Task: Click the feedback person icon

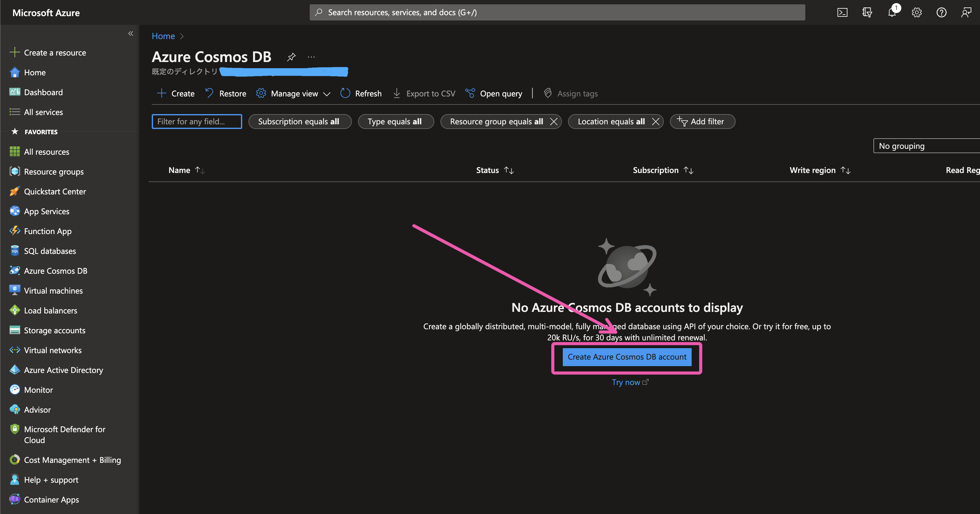Action: point(966,13)
